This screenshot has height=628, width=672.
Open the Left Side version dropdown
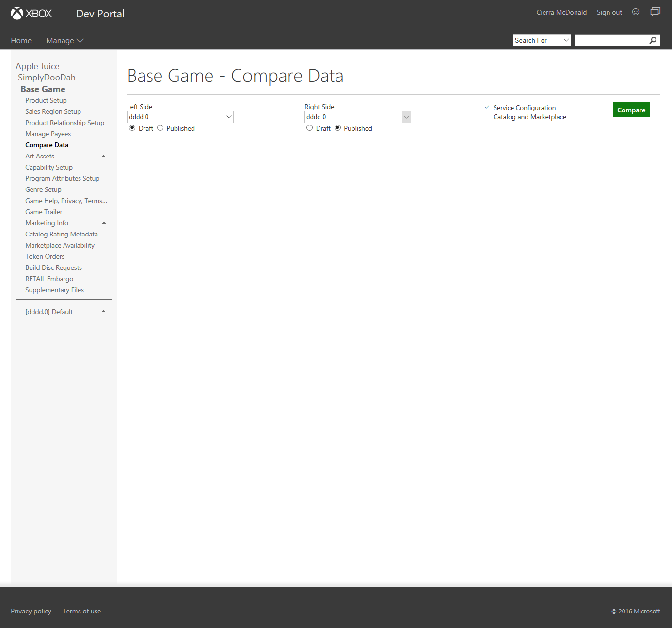click(x=180, y=117)
